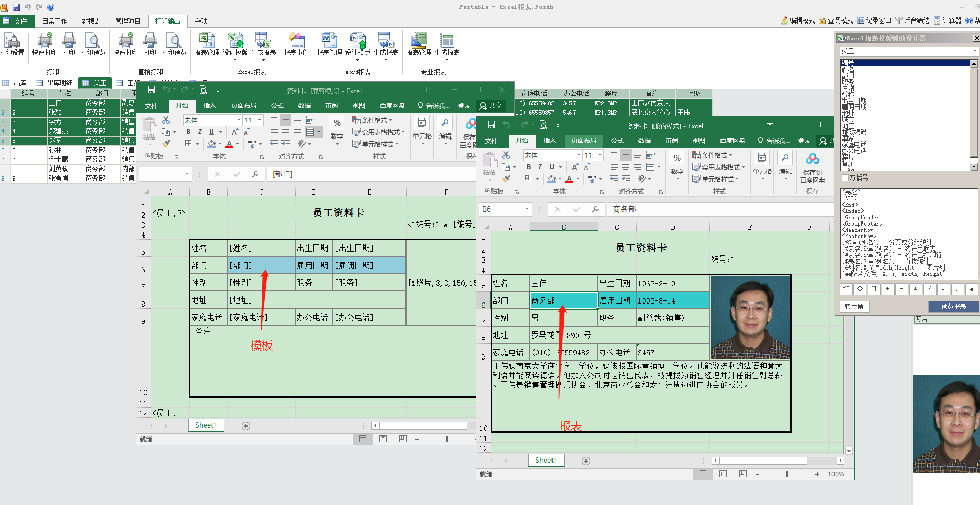
Task: Click save icon in report Excel window
Action: tap(491, 125)
